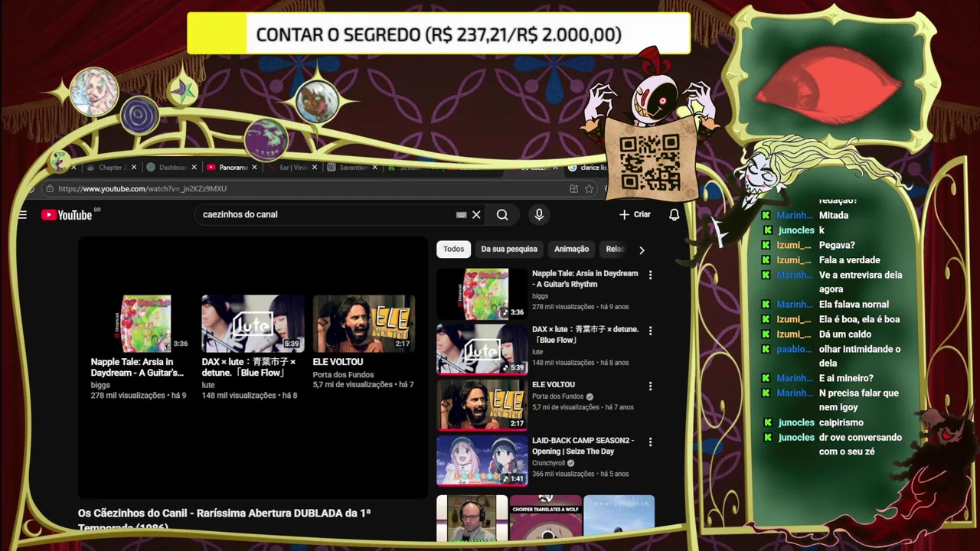Click chat message 'caipirismo'
Viewport: 980px width, 551px height.
(841, 422)
